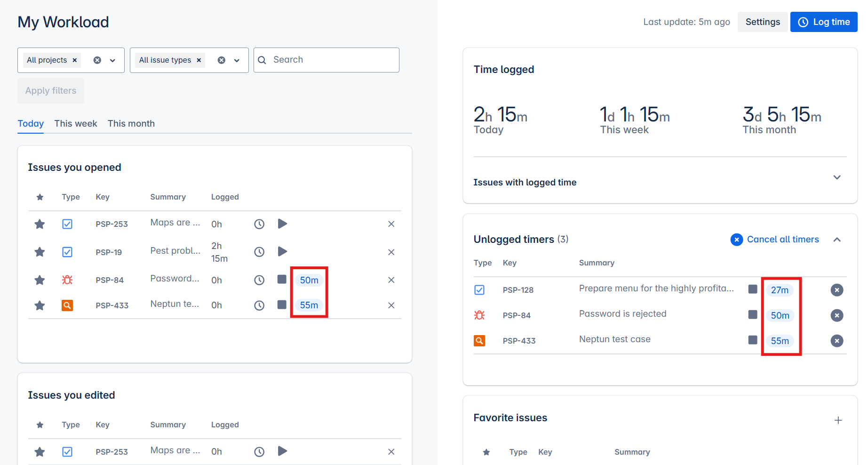868x465 pixels.
Task: Click the 27m timer badge for PSP-128
Action: pyautogui.click(x=780, y=290)
